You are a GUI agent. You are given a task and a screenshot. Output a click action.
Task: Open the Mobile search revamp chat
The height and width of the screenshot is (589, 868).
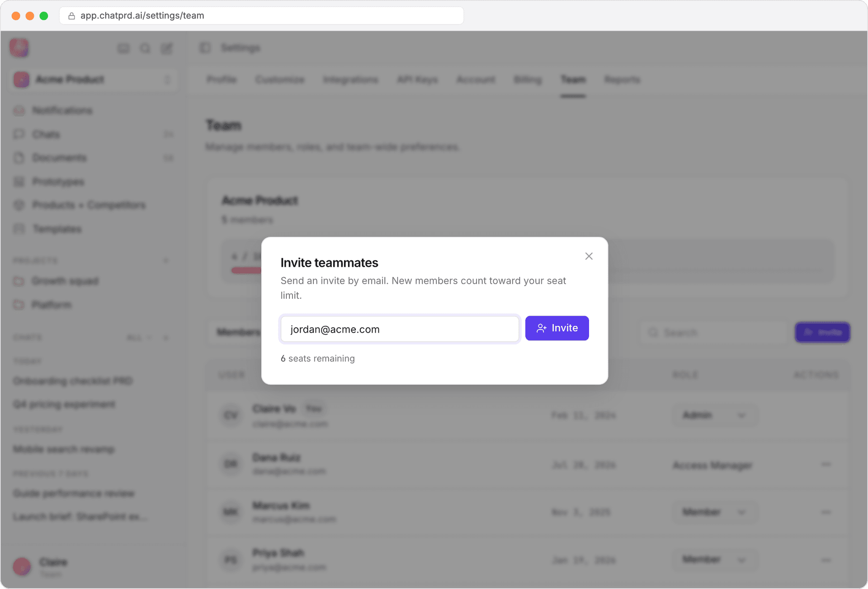[x=64, y=449]
